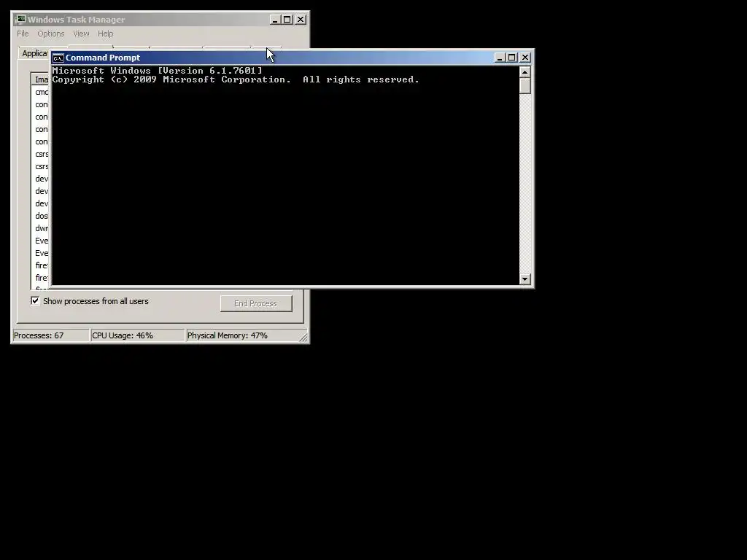Click the Command Prompt scroll down arrow
747x560 pixels.
525,279
